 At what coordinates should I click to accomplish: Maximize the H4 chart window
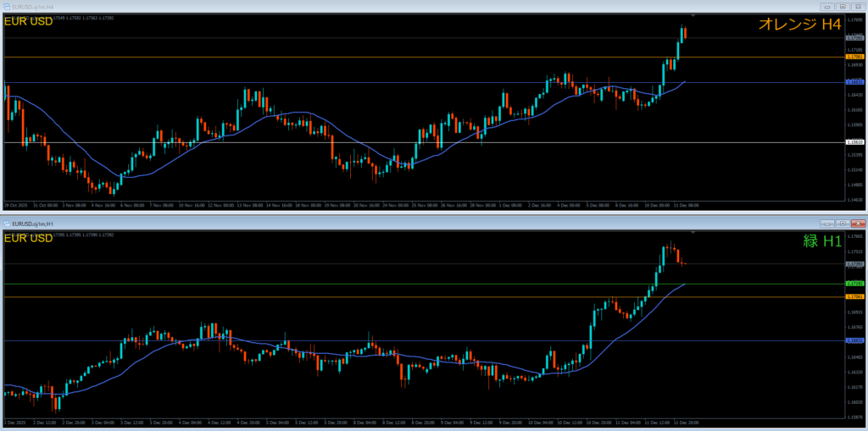(x=842, y=7)
